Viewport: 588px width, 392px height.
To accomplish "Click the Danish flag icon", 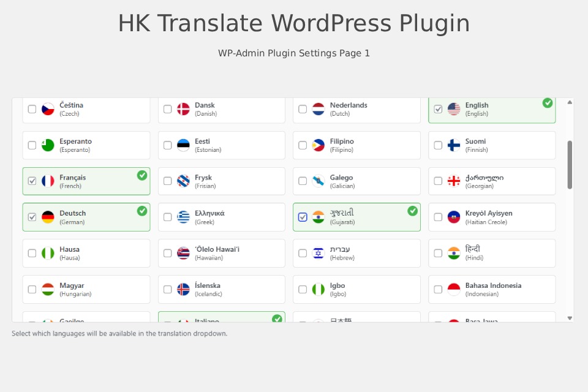I will pos(183,109).
